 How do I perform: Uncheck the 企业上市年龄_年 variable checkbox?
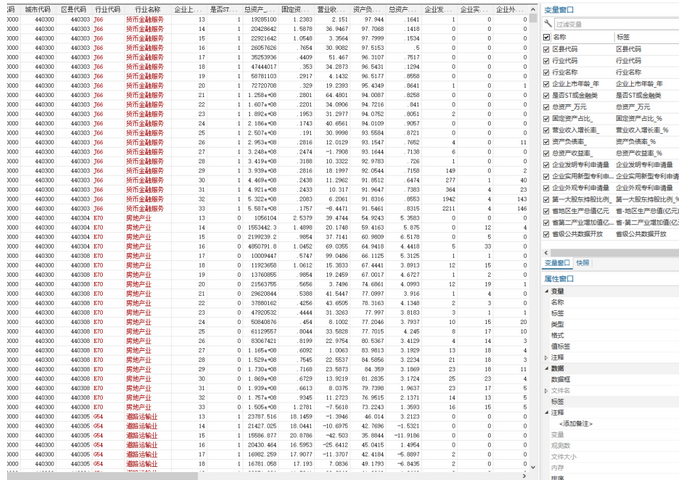546,84
